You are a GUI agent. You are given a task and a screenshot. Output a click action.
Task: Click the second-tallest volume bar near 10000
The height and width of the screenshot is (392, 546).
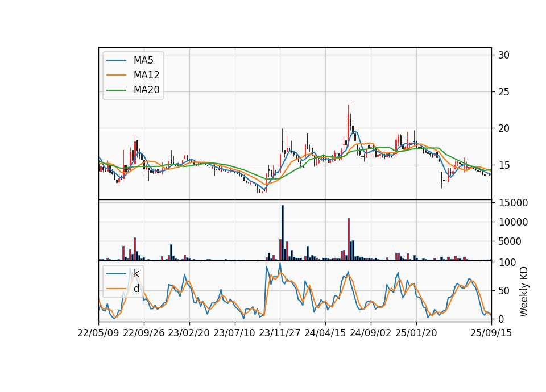pos(349,239)
